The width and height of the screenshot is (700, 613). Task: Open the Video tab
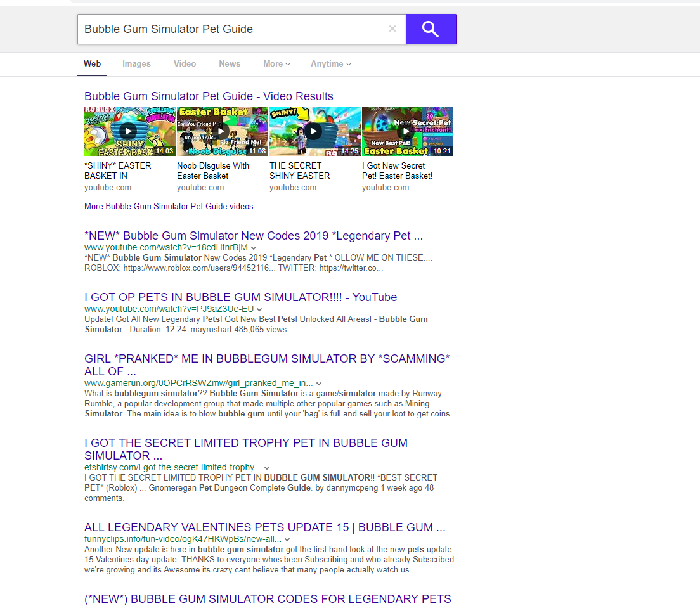tap(185, 64)
